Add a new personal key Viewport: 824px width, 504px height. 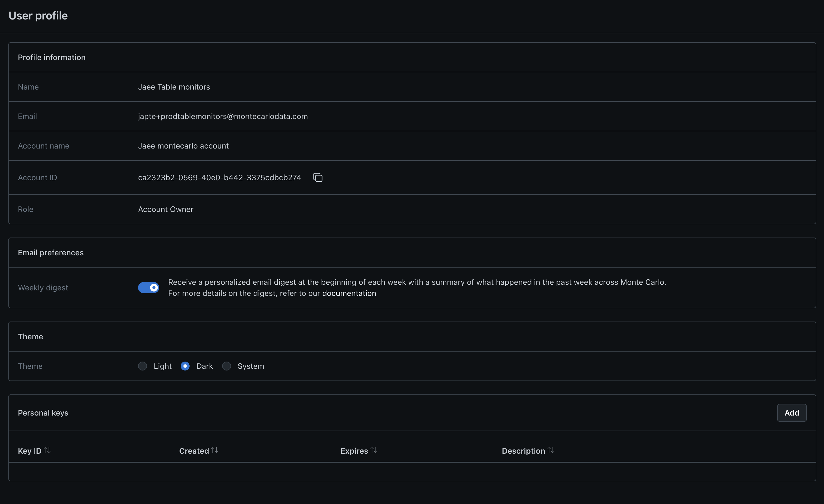coord(791,413)
